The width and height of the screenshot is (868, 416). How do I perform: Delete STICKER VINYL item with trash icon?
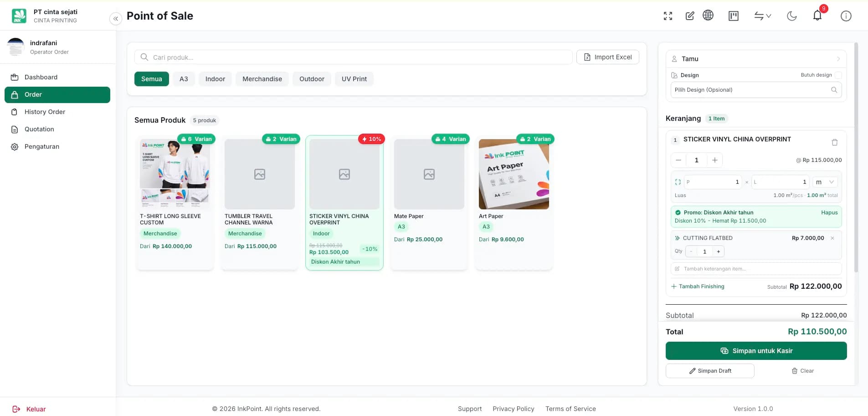tap(835, 142)
